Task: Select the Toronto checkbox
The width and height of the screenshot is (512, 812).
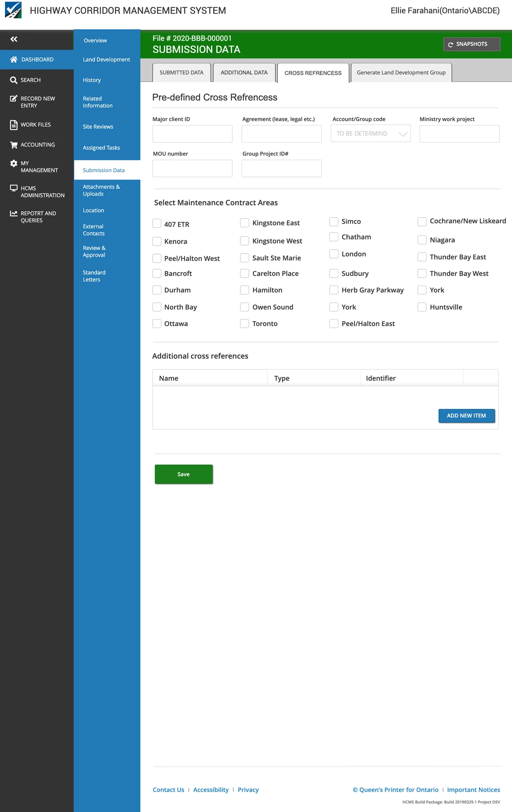Action: 244,324
